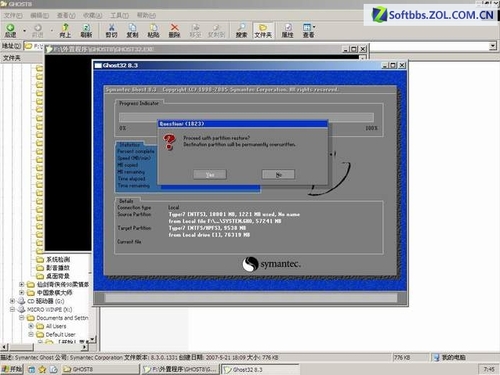Screen dimensions: 500x375
Task: Click the red Delete X toolbar icon
Action: point(174,30)
